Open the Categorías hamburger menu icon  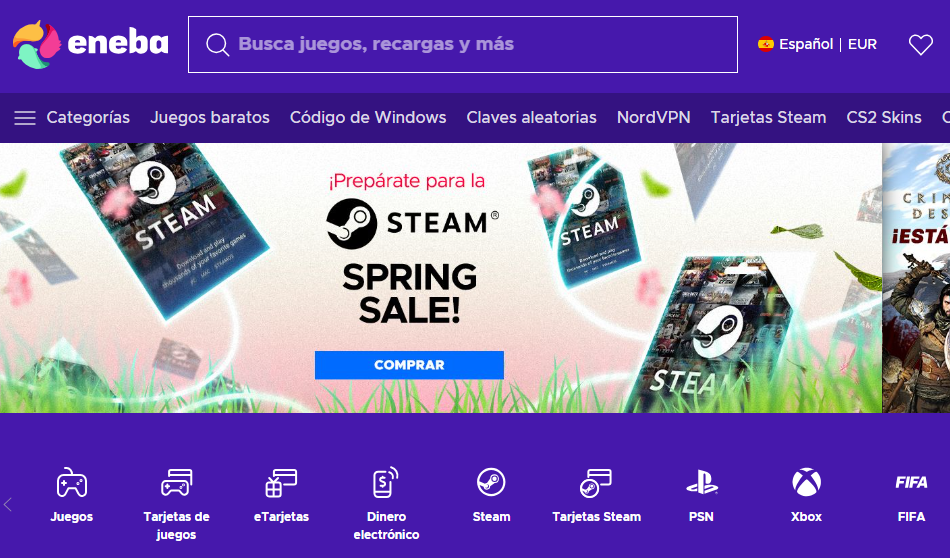pos(25,118)
